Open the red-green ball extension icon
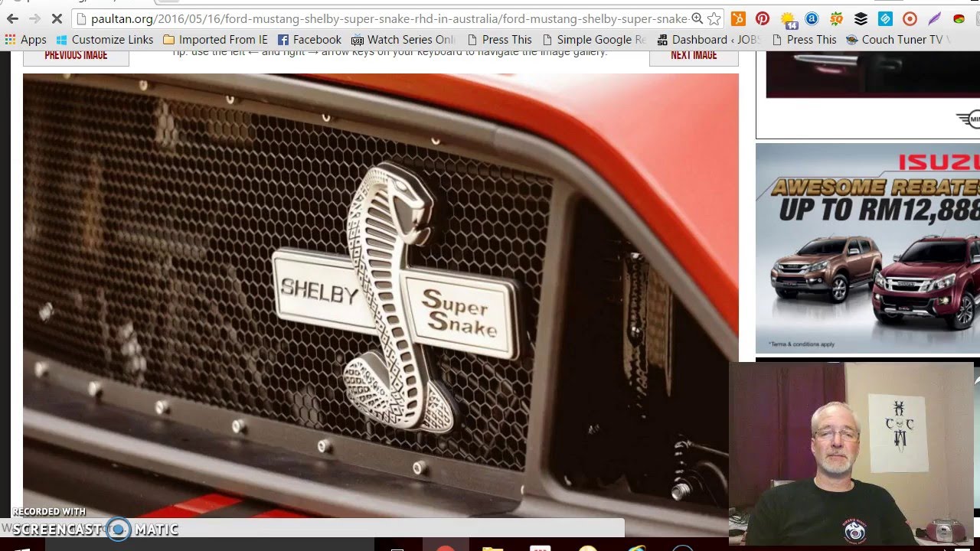The height and width of the screenshot is (551, 980). pyautogui.click(x=959, y=18)
